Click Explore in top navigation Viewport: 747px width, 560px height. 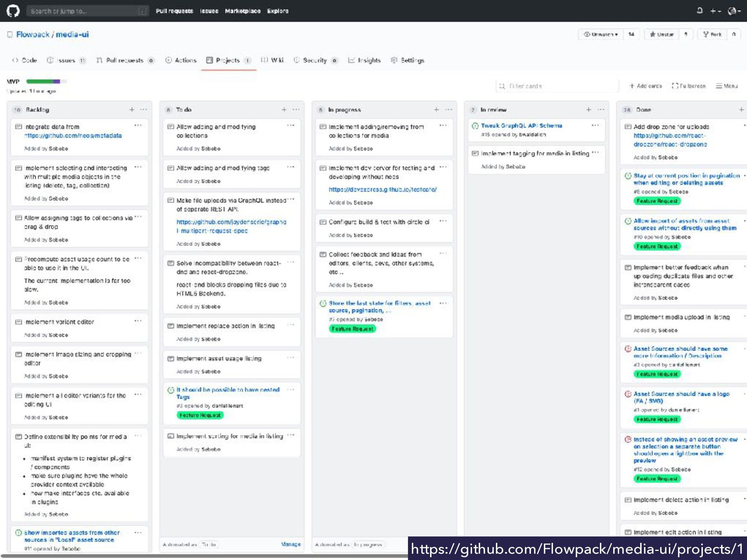[x=278, y=11]
